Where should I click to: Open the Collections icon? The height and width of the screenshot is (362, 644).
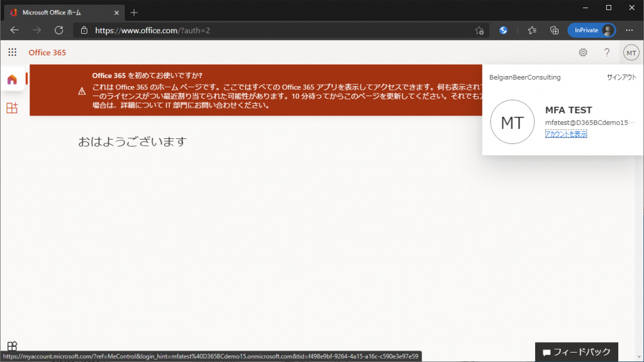click(554, 30)
